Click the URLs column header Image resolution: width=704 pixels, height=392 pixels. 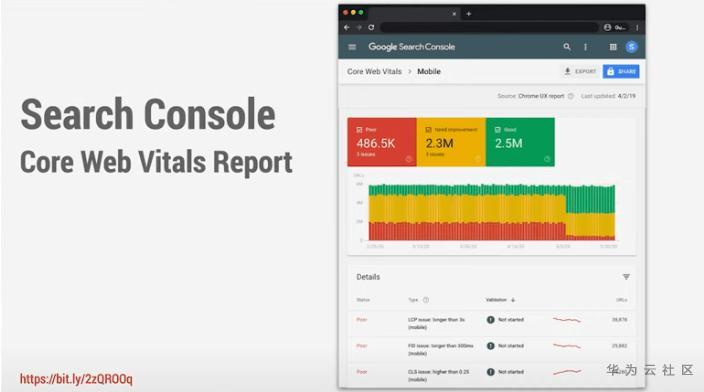click(x=622, y=300)
